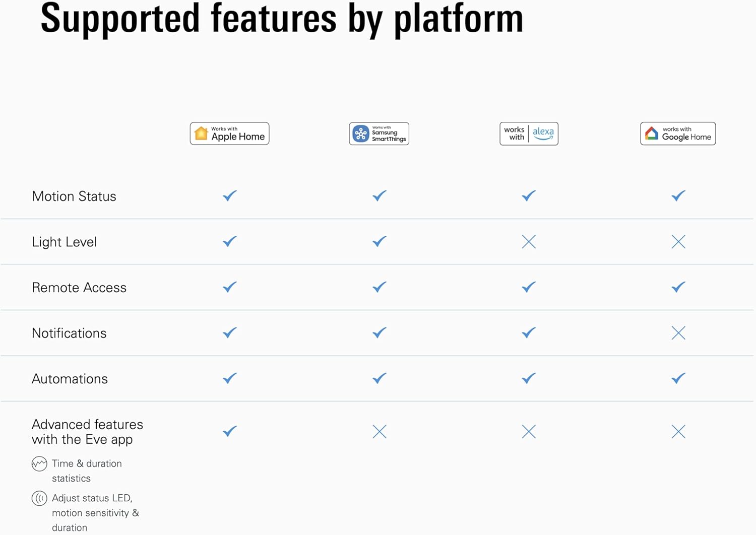
Task: Click the Adjust status LED sensor icon
Action: [x=39, y=498]
